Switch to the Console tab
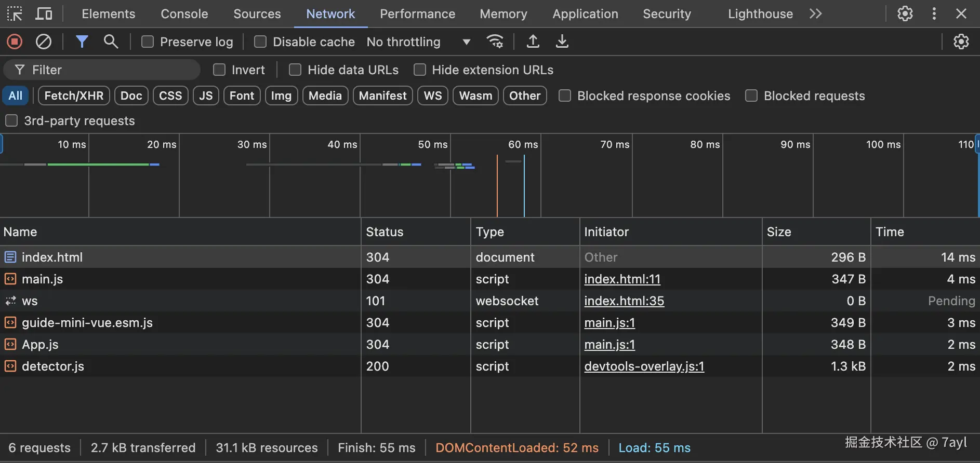 click(184, 14)
